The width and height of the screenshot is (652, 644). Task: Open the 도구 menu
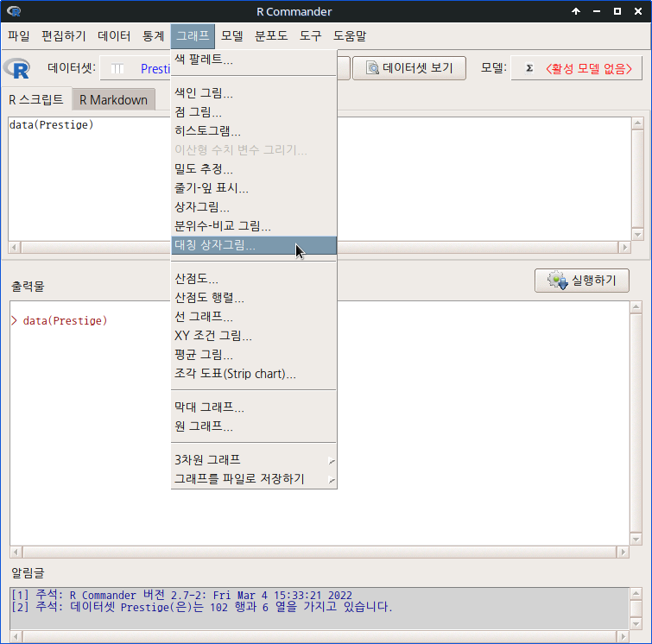[x=311, y=35]
